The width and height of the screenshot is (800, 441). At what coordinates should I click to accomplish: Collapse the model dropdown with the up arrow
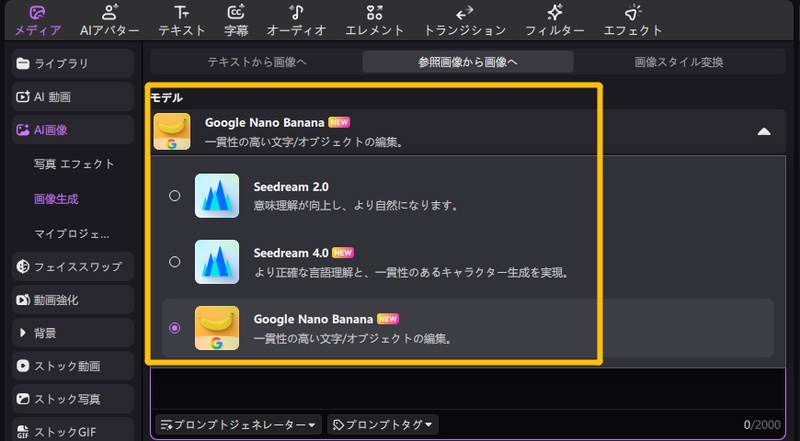point(764,132)
